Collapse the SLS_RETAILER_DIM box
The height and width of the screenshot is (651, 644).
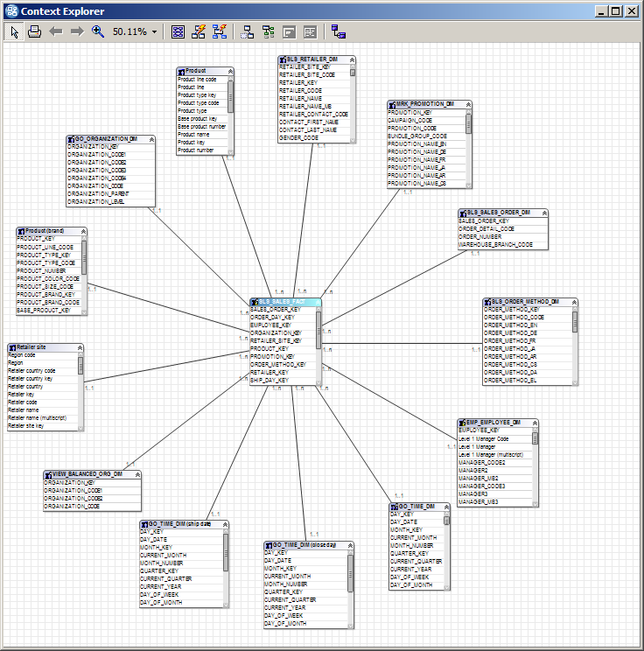click(352, 59)
